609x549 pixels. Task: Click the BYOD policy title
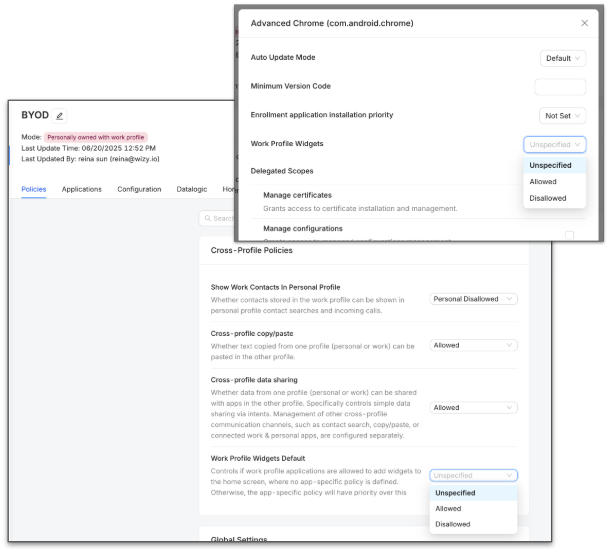[35, 115]
